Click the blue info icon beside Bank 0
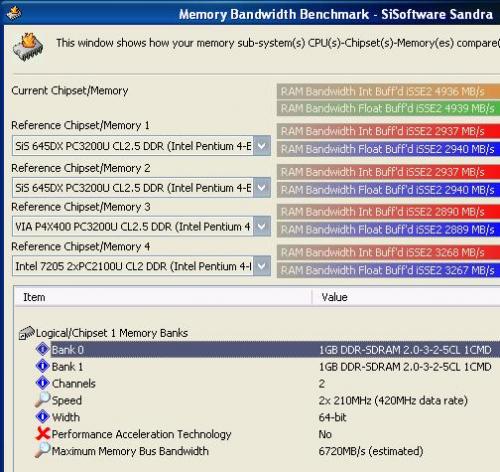The image size is (500, 472). [x=43, y=349]
